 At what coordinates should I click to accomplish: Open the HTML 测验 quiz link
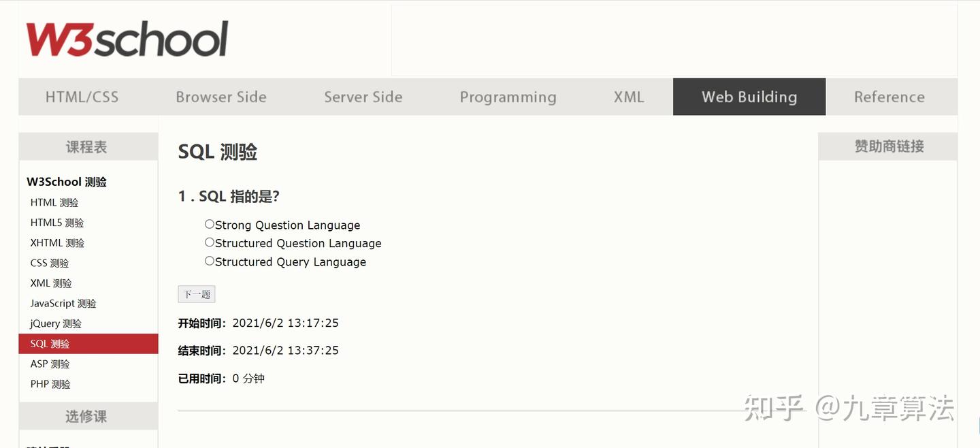coord(54,202)
